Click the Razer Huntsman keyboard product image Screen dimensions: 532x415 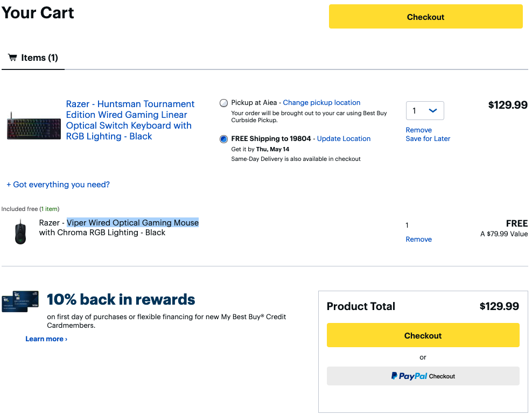pos(34,128)
